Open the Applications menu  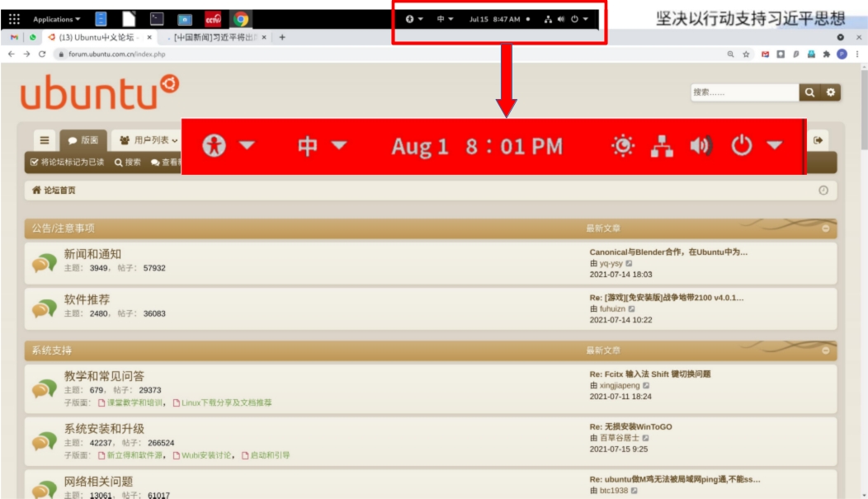click(x=56, y=19)
